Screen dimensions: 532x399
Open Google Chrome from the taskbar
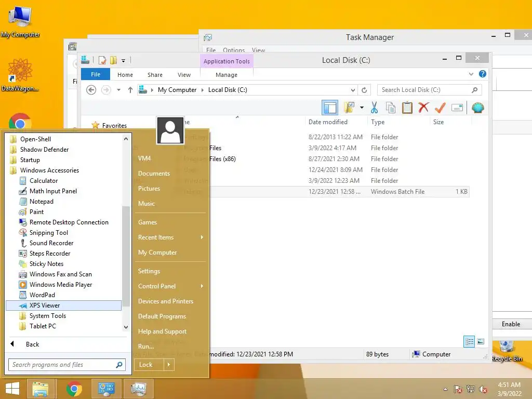(74, 389)
